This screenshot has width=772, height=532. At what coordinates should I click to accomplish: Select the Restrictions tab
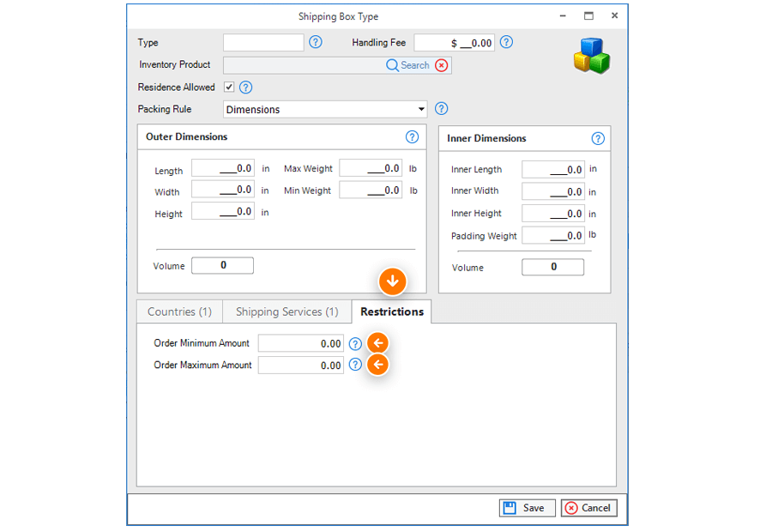pos(392,311)
